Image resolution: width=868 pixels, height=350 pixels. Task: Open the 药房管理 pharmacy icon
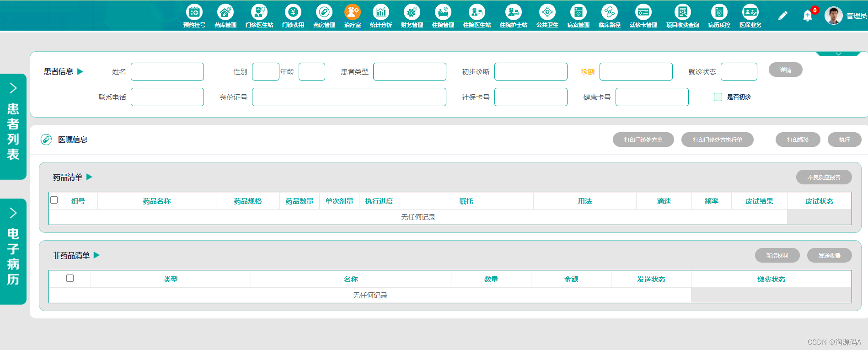point(324,12)
